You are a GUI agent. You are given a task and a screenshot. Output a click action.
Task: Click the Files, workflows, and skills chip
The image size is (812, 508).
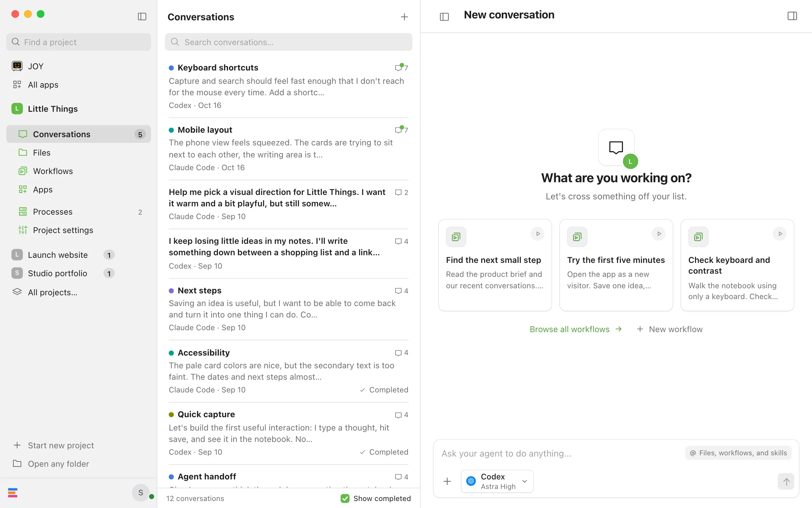pos(738,453)
